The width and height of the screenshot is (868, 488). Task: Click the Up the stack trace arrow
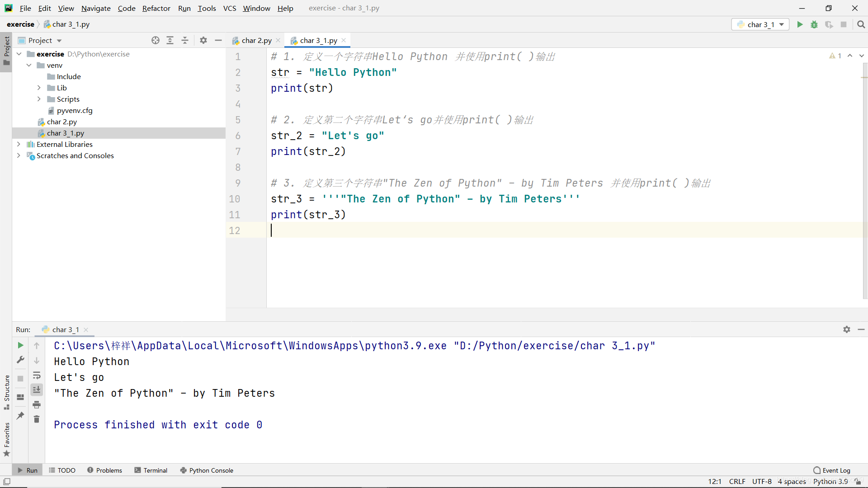[37, 346]
